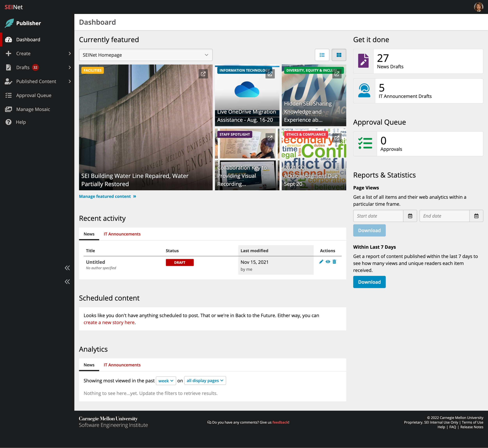Expand the Drafts menu arrow

pos(69,67)
